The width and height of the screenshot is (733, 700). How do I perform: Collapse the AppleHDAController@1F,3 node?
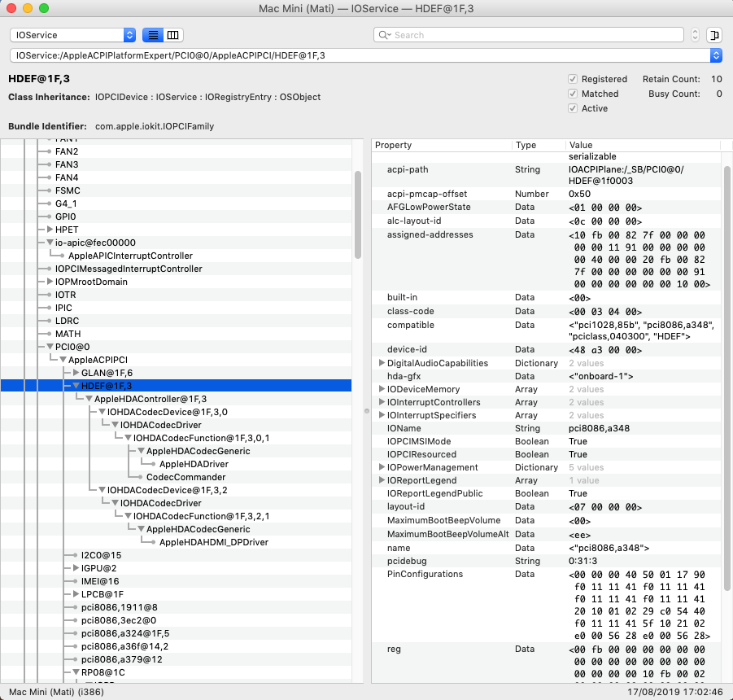pyautogui.click(x=89, y=399)
